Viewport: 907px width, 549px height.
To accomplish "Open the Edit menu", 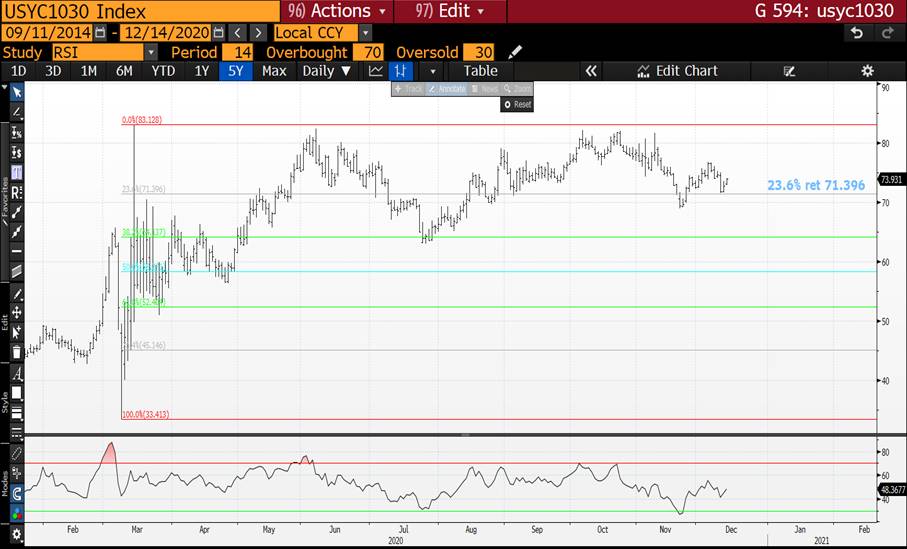I will point(449,11).
